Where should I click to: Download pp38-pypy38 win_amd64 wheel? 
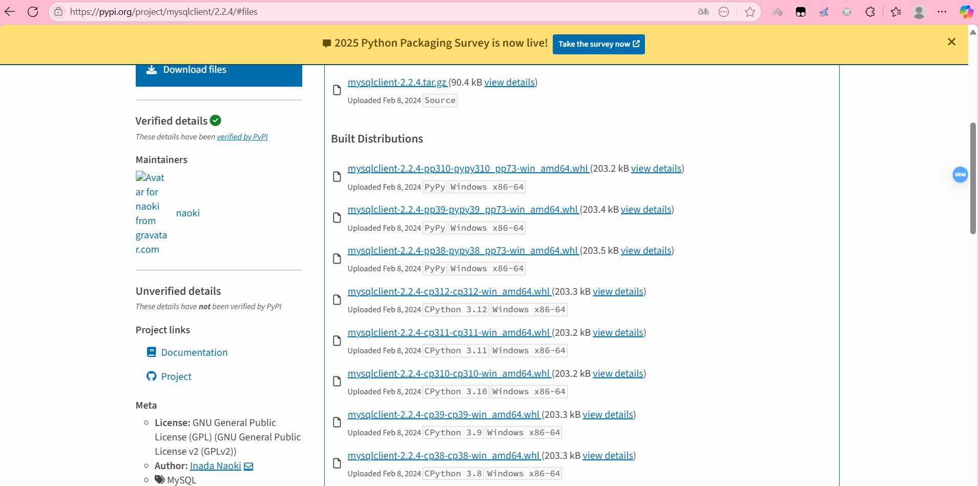click(x=463, y=251)
